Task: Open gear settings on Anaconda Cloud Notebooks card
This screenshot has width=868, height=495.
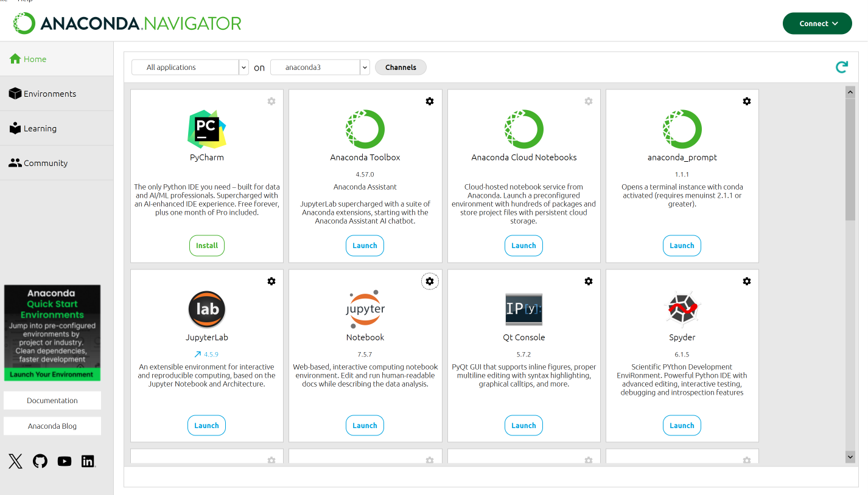Action: coord(589,101)
